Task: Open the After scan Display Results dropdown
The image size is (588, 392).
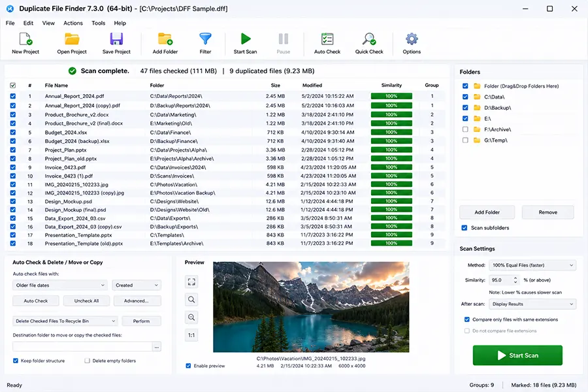Action: pos(532,304)
